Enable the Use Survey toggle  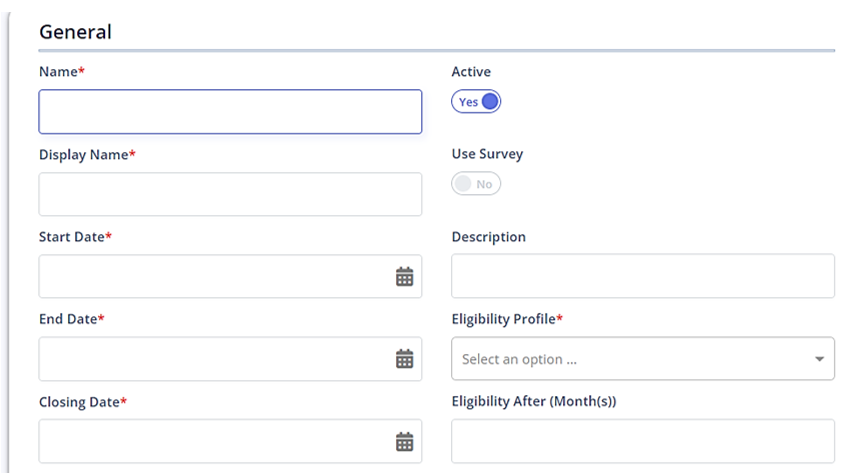click(x=476, y=184)
